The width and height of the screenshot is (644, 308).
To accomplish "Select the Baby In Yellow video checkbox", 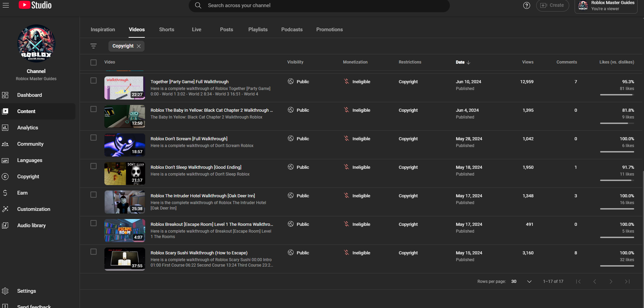I will click(94, 109).
